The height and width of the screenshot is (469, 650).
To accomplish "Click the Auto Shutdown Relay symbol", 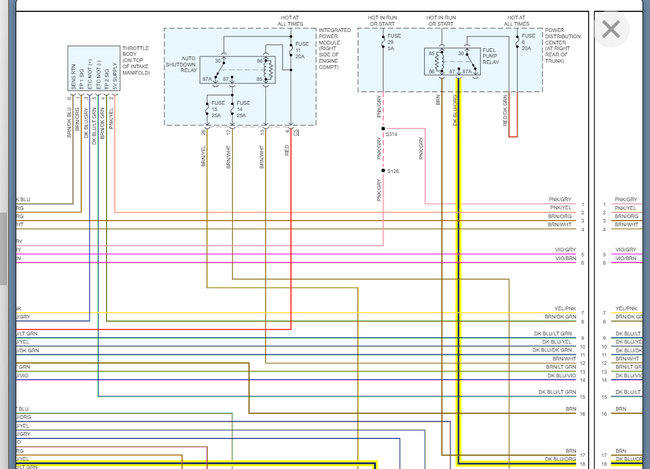I will pyautogui.click(x=238, y=70).
